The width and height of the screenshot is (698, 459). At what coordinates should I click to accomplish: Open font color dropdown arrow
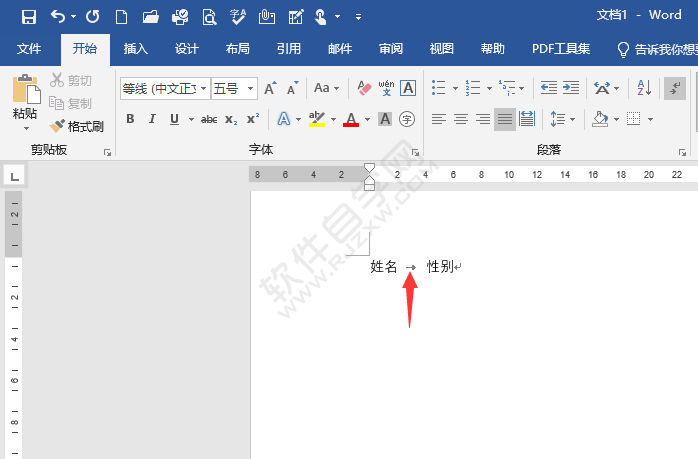367,119
